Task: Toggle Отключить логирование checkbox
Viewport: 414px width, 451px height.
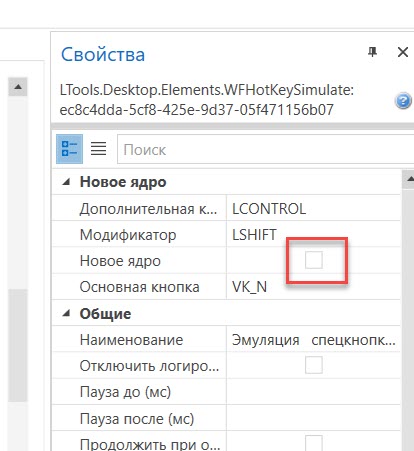Action: point(314,365)
